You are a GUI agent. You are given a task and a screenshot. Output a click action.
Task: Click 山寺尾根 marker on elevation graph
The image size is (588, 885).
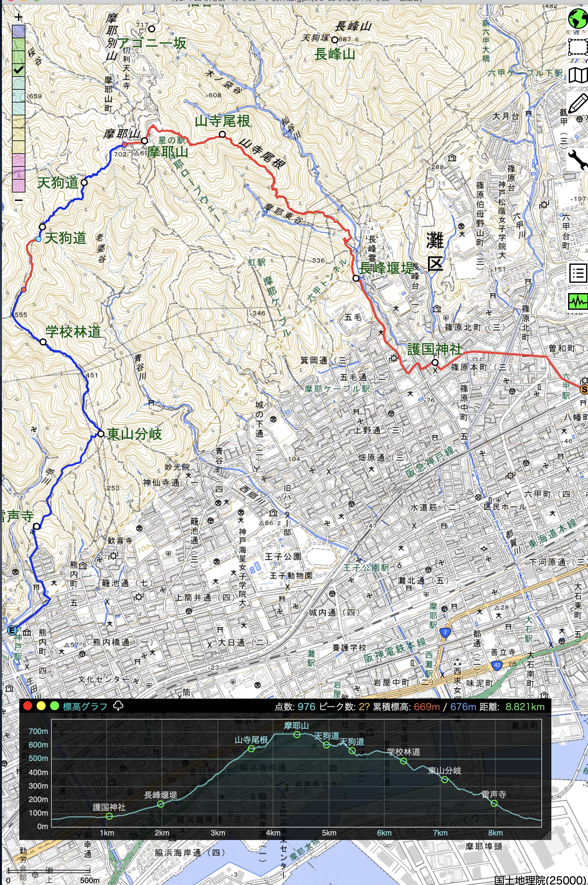click(x=251, y=749)
